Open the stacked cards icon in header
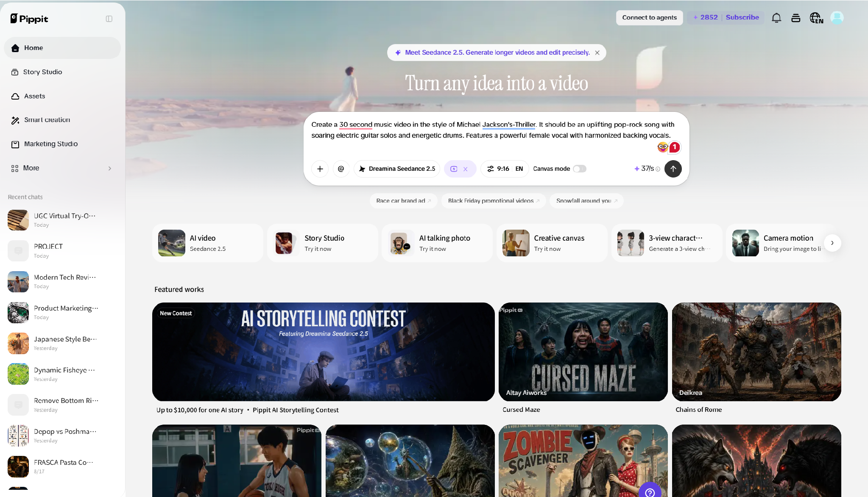 pyautogui.click(x=796, y=18)
